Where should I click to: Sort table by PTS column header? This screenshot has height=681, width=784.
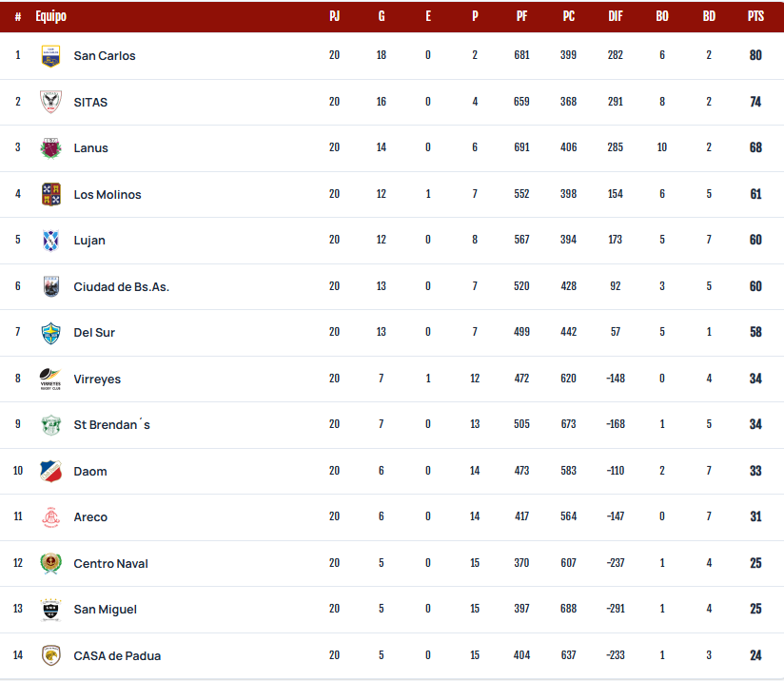tap(755, 16)
